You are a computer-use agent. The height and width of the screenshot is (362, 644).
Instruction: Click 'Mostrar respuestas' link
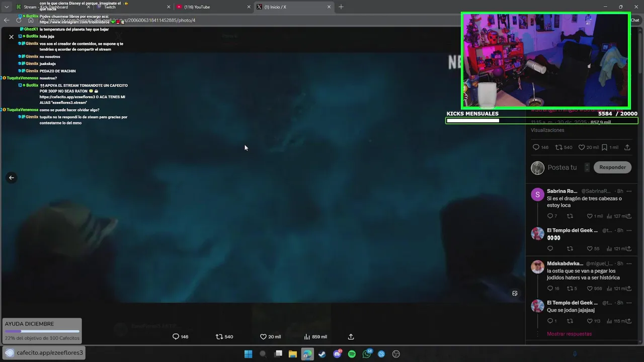tap(569, 334)
